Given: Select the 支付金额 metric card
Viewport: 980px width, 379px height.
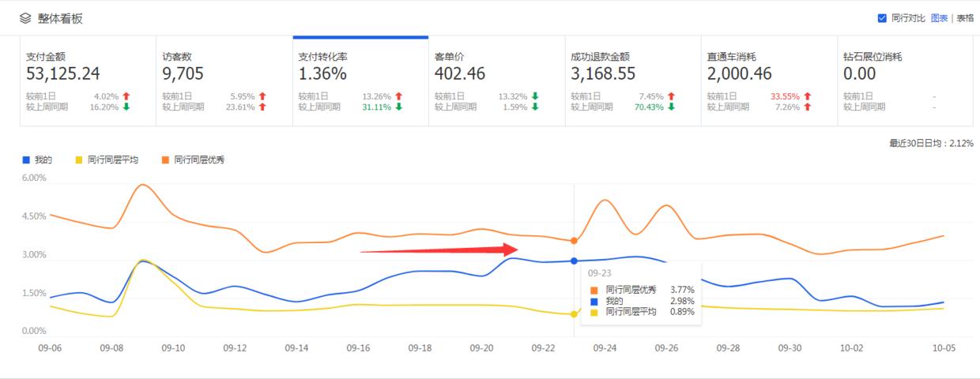Looking at the screenshot, I should (x=89, y=81).
